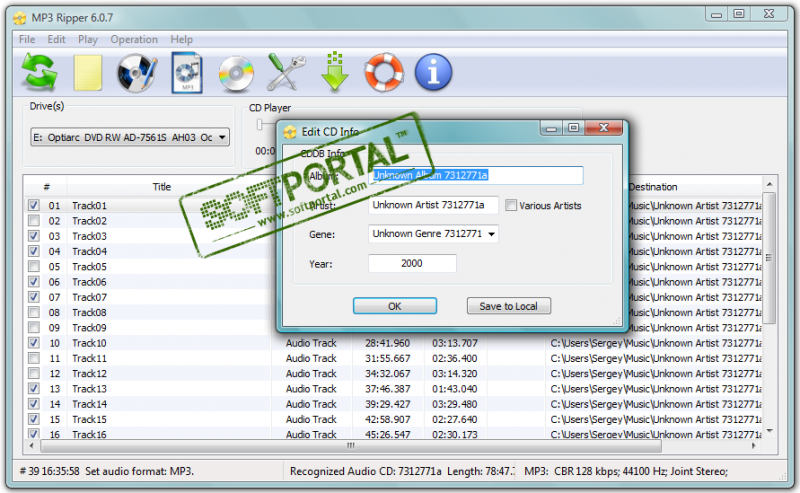Click the CD Player position slider handle
The height and width of the screenshot is (493, 800).
point(260,124)
